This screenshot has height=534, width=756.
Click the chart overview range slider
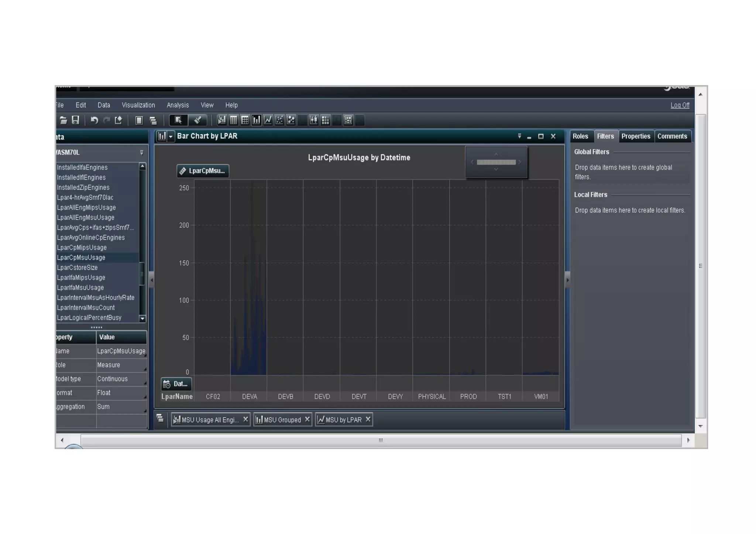tap(496, 162)
